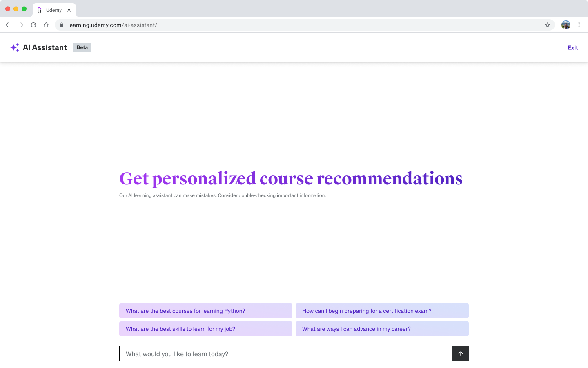Go to browser home page
This screenshot has height=368, width=588.
coord(46,25)
